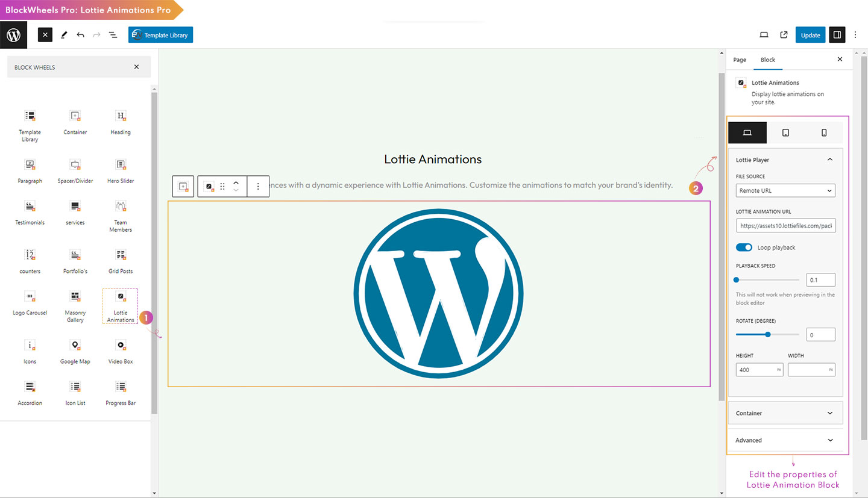The height and width of the screenshot is (498, 868).
Task: Click the Playback Speed slider
Action: coord(767,280)
